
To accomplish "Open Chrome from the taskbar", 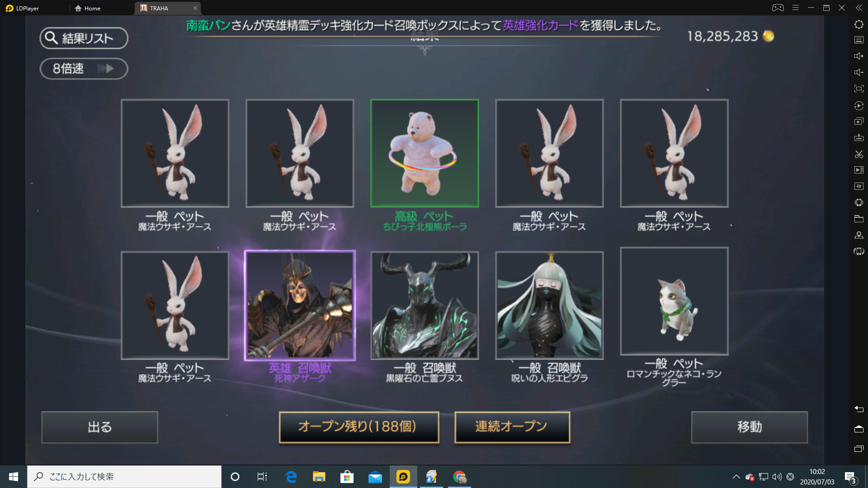I will click(460, 477).
